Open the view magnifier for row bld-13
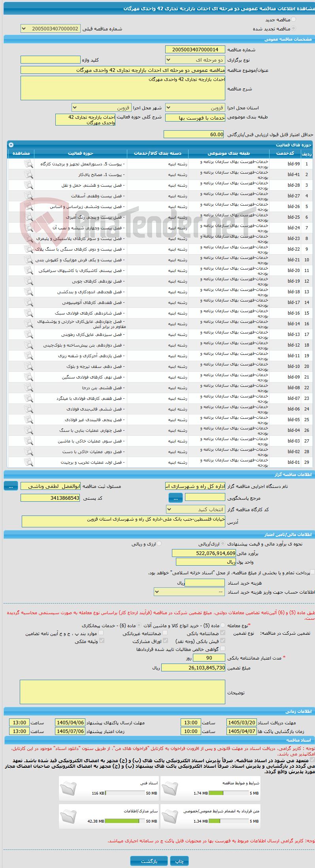Viewport: 315px width, 868px height. click(x=28, y=334)
